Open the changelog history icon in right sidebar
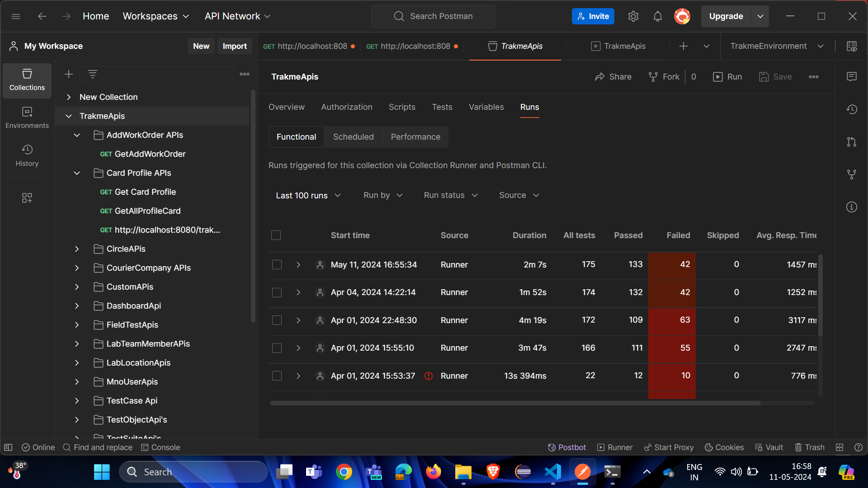Viewport: 868px width, 488px height. [852, 109]
